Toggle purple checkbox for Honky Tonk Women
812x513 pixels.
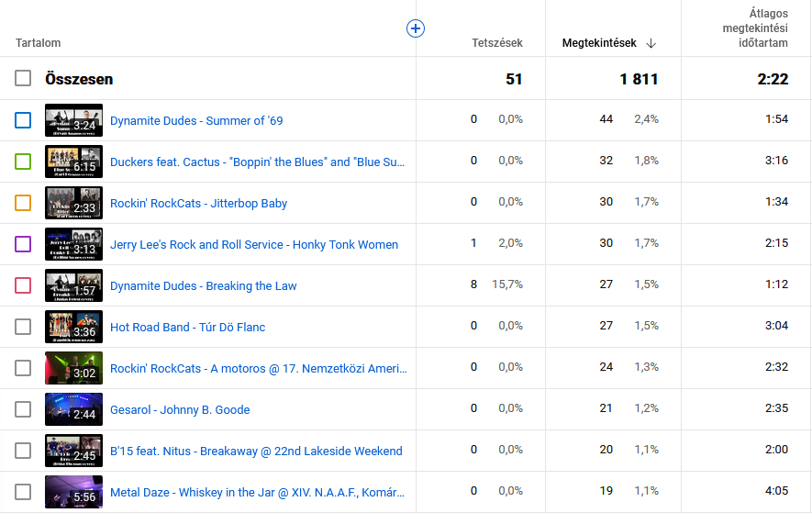[x=23, y=244]
